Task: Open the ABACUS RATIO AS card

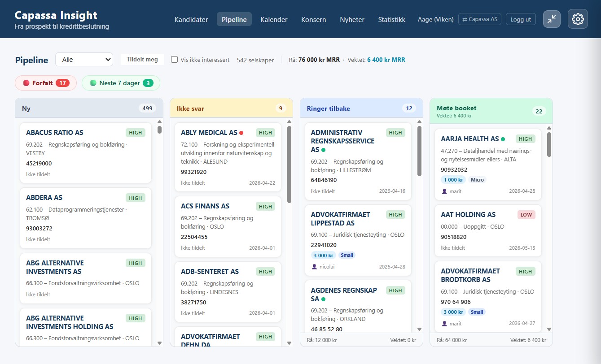Action: [x=86, y=153]
